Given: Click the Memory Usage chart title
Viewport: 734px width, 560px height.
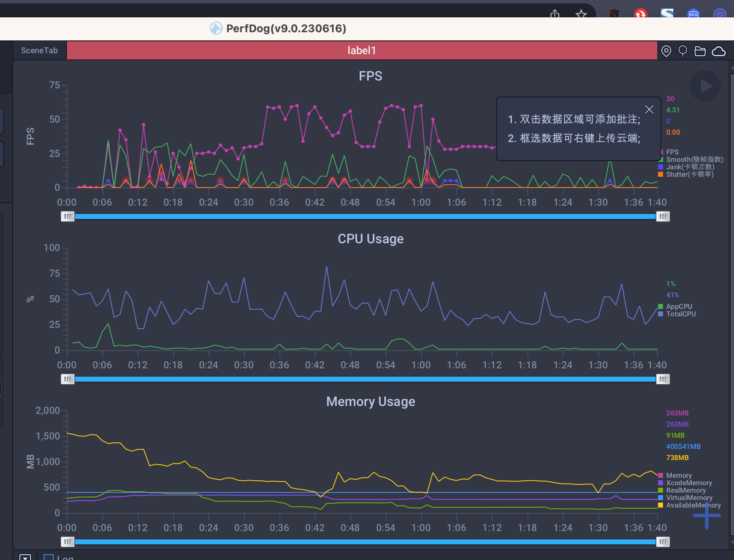Looking at the screenshot, I should [x=370, y=401].
